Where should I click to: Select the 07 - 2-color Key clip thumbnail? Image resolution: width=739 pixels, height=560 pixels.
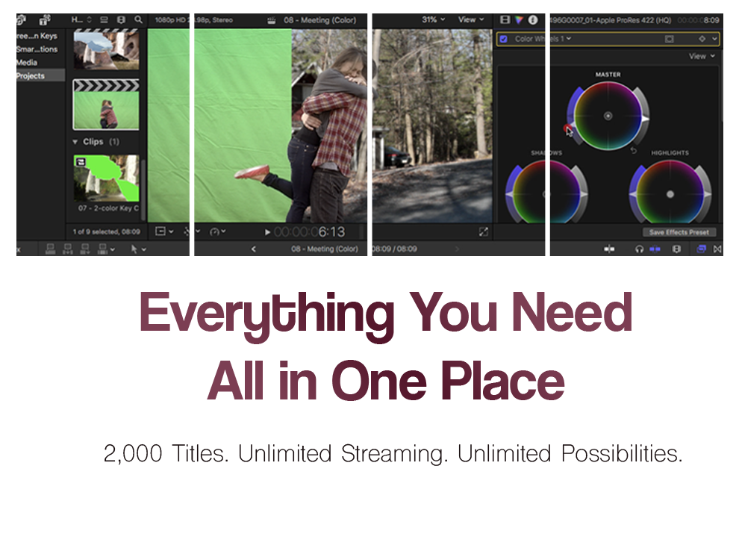click(106, 178)
